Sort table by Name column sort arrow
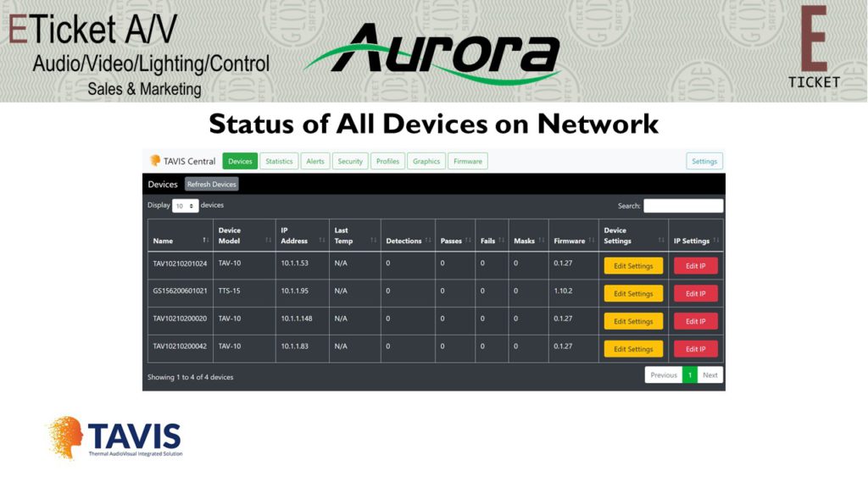 [205, 240]
